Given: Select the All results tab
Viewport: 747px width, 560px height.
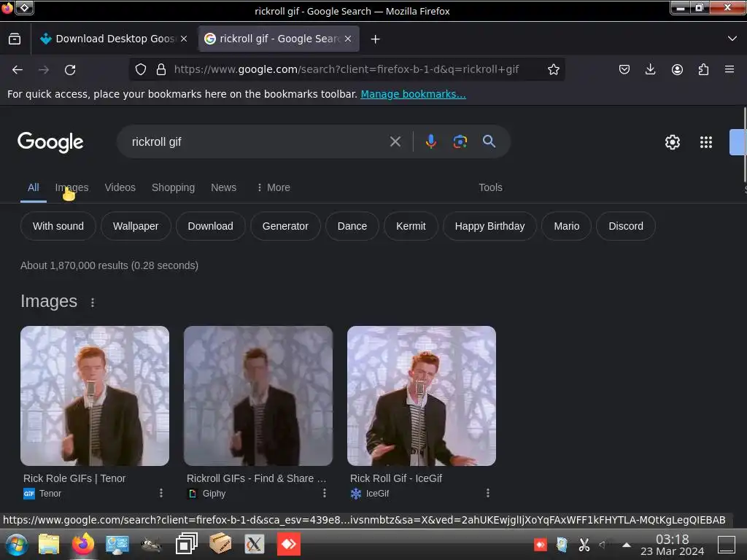Looking at the screenshot, I should [x=33, y=187].
